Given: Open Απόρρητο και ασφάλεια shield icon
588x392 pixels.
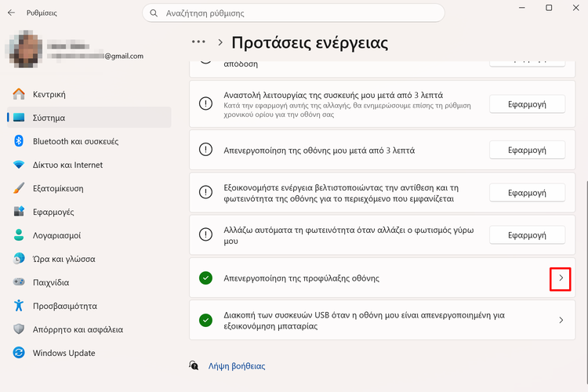Looking at the screenshot, I should [x=19, y=329].
